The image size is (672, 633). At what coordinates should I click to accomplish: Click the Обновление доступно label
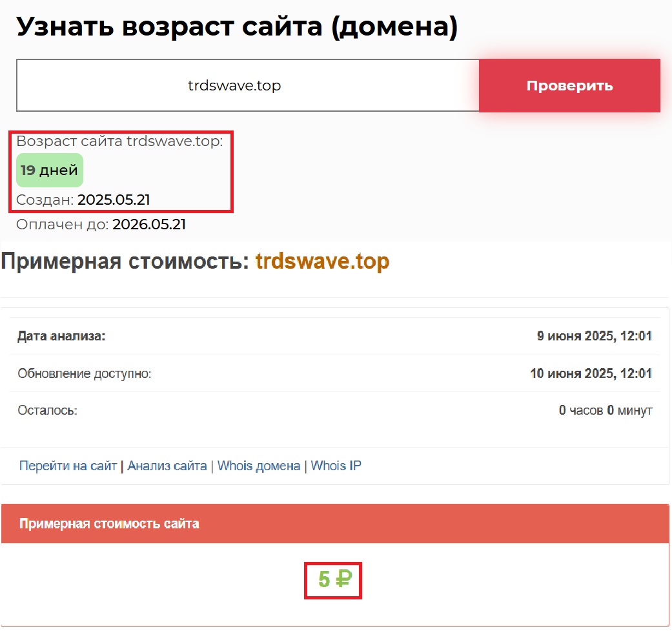[85, 373]
